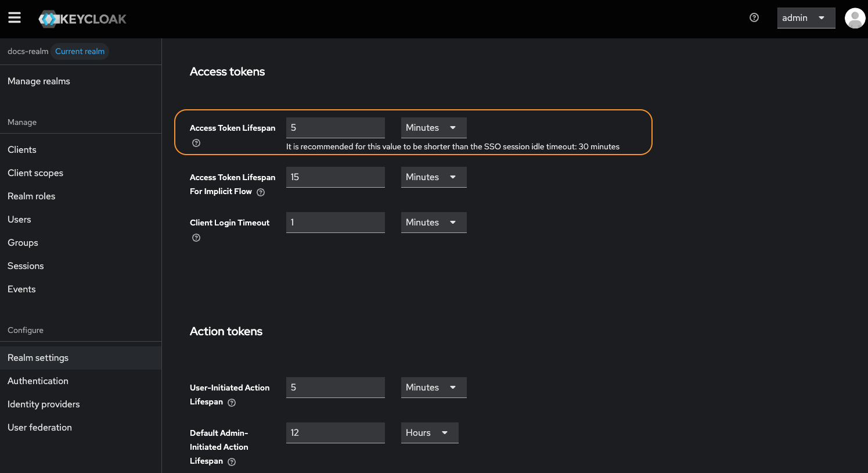Click the Keycloak logo
Screen dimensions: 868x473
click(x=82, y=19)
